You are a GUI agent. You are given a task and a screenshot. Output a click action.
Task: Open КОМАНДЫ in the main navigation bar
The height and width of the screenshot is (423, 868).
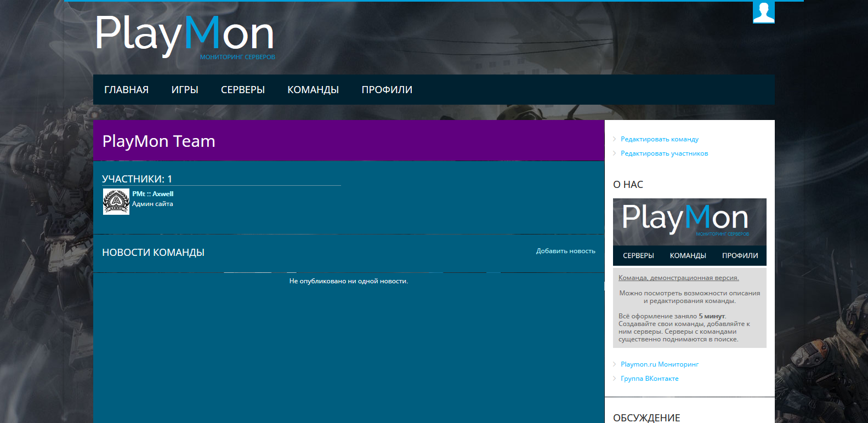coord(313,90)
